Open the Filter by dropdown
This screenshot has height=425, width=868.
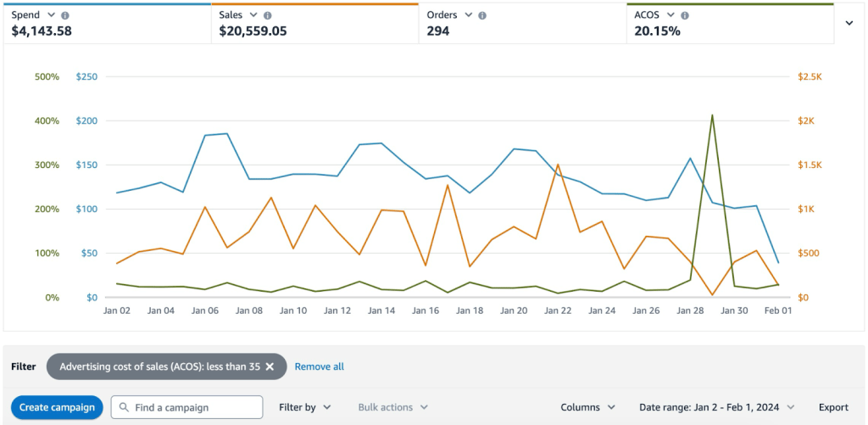tap(304, 407)
